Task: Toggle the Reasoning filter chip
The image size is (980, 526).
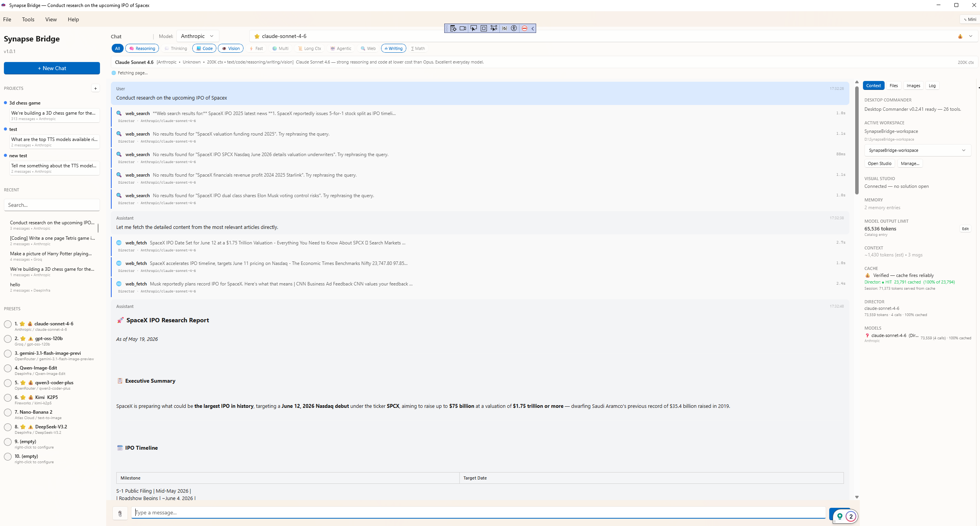Action: tap(142, 48)
